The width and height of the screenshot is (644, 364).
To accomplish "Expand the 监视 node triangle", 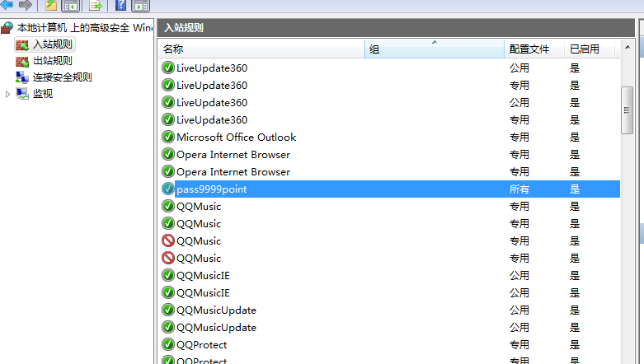I will click(7, 94).
